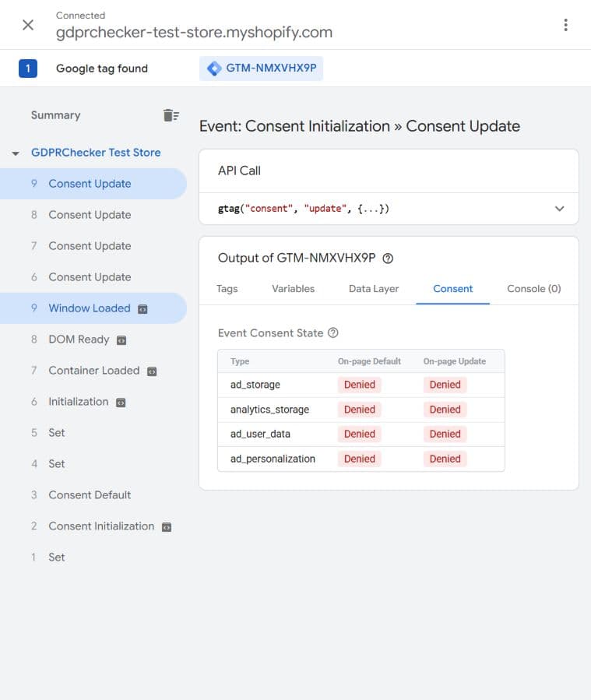Click the ad_user_data row label
591x700 pixels.
point(260,434)
